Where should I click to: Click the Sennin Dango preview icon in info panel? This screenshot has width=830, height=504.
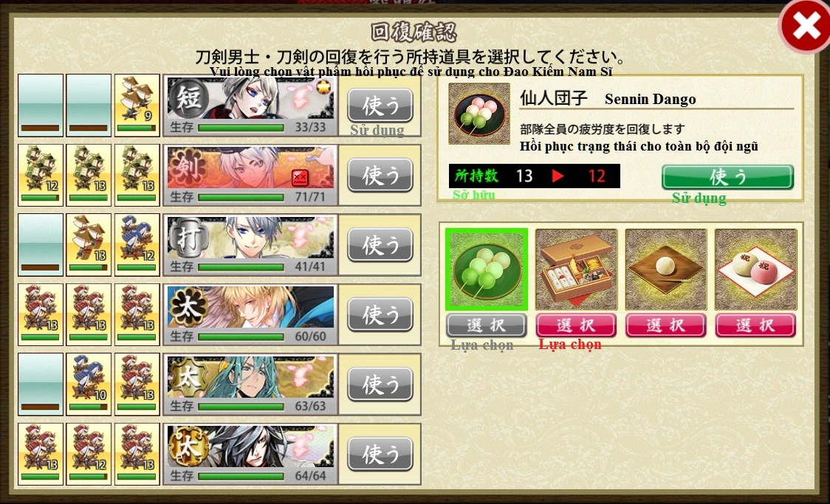pos(479,114)
